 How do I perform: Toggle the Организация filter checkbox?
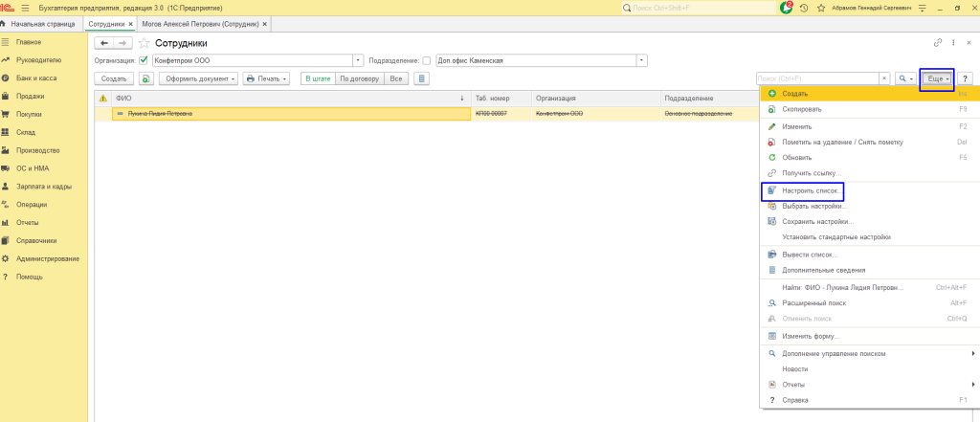click(x=144, y=60)
